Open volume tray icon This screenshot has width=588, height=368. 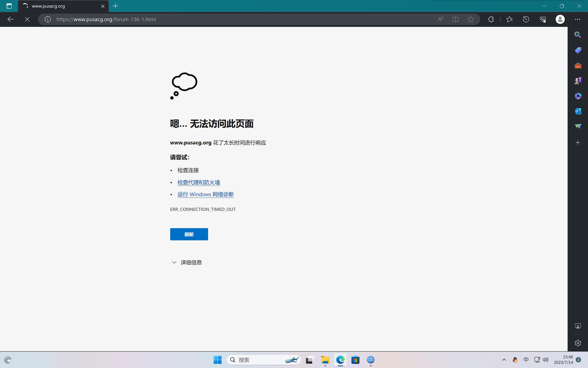[546, 360]
